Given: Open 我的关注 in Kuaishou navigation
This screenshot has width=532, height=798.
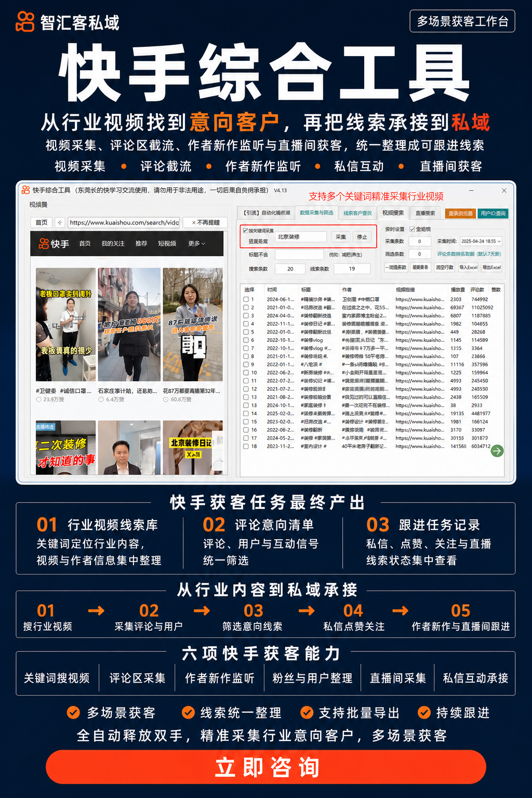Looking at the screenshot, I should click(113, 244).
